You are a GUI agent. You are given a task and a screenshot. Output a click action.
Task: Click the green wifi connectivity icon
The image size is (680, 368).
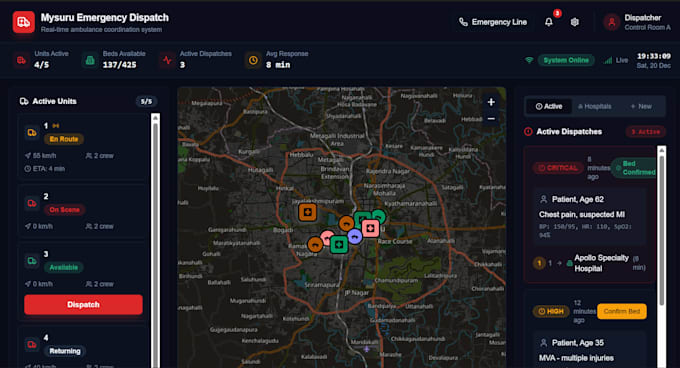point(529,60)
